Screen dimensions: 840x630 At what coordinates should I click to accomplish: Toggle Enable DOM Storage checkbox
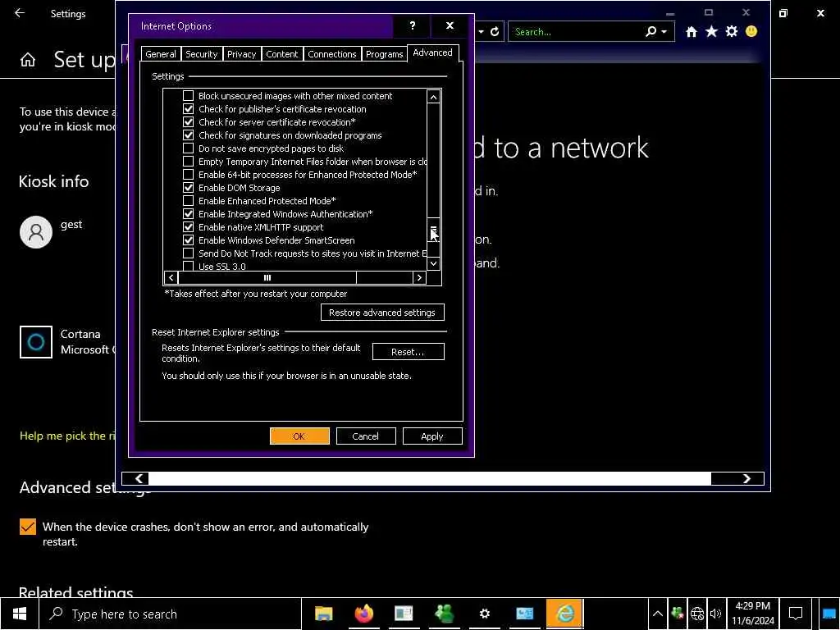[188, 188]
